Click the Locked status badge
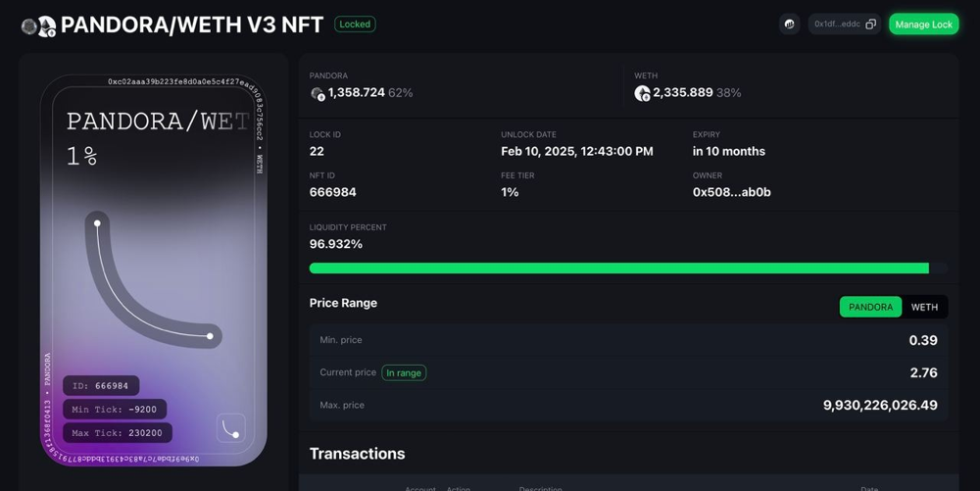The width and height of the screenshot is (980, 491). point(355,25)
